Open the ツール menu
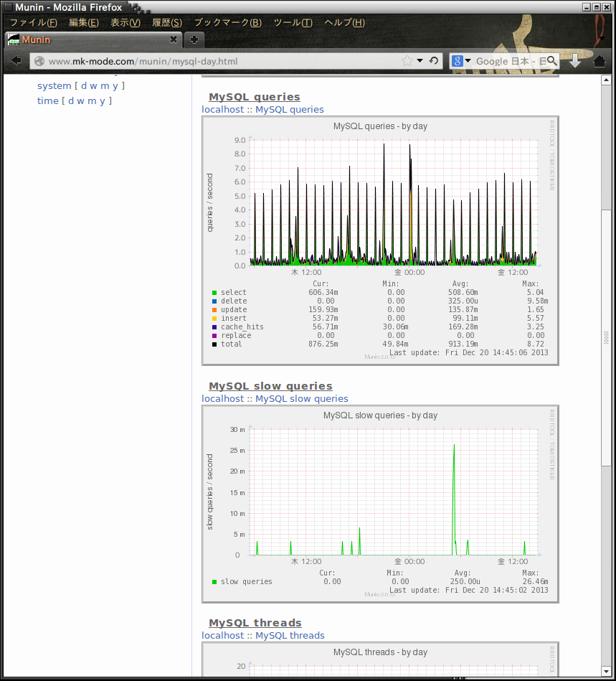 (x=291, y=22)
